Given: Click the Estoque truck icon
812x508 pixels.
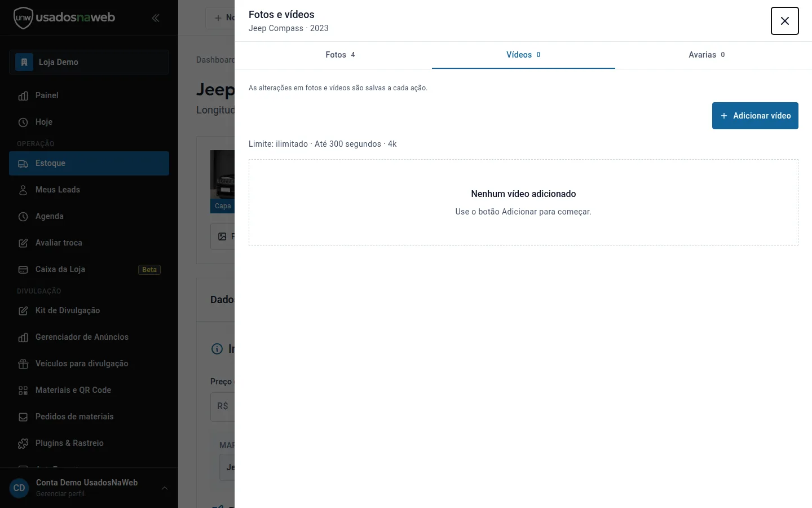Looking at the screenshot, I should coord(23,164).
